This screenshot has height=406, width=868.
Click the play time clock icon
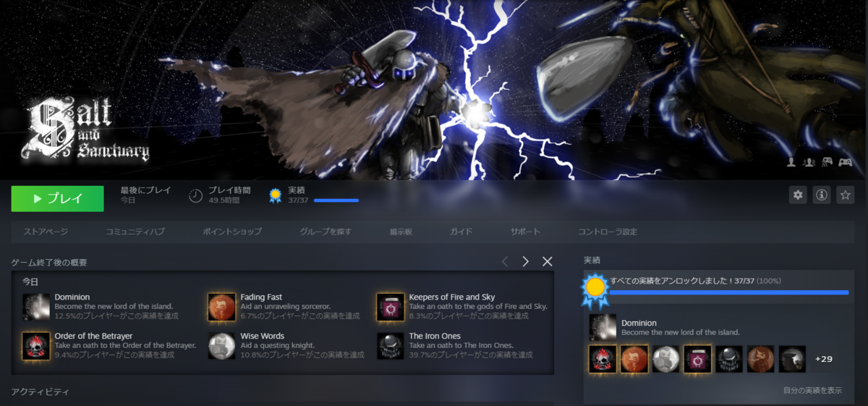195,195
